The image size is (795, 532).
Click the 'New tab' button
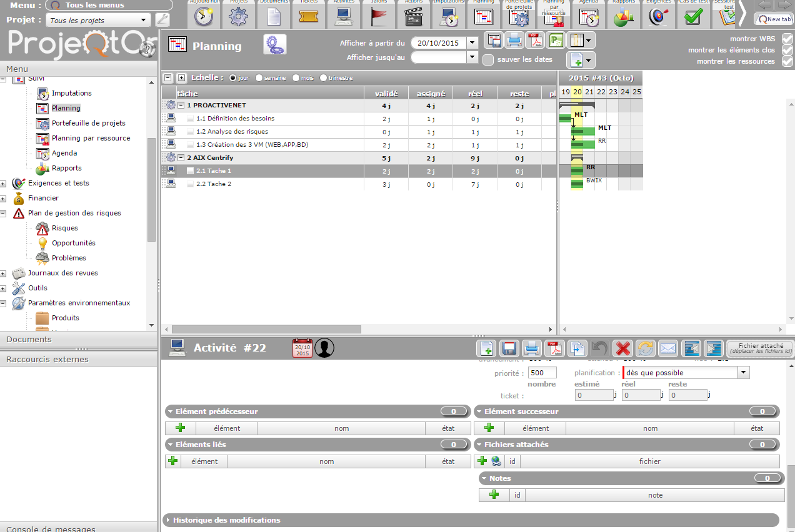[x=774, y=19]
